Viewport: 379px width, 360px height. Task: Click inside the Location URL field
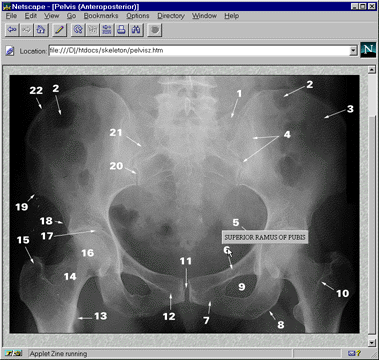[x=199, y=51]
